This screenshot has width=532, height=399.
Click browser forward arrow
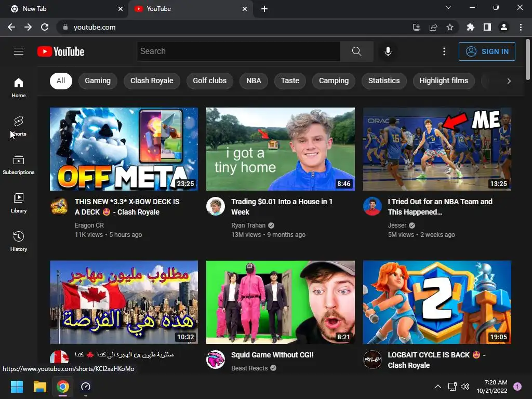(x=28, y=27)
